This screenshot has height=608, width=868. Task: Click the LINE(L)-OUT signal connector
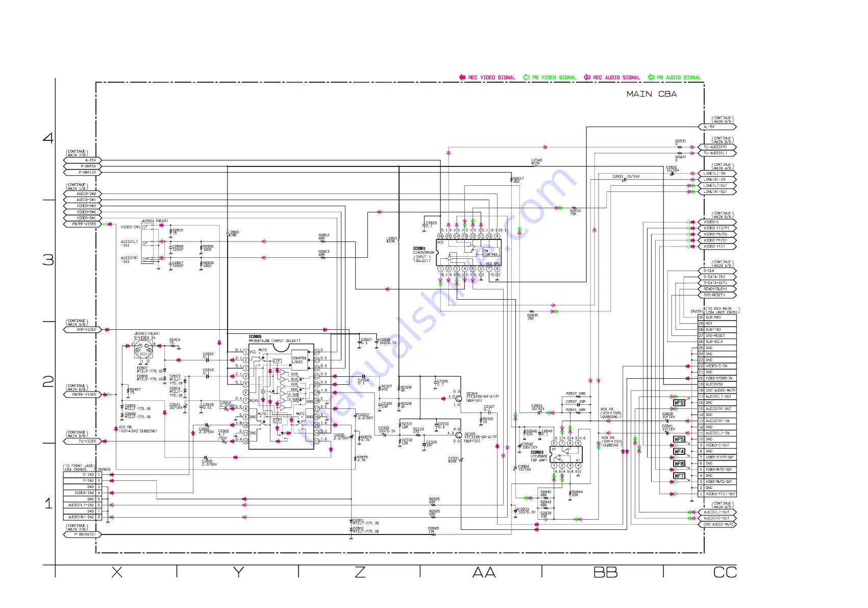click(x=717, y=186)
